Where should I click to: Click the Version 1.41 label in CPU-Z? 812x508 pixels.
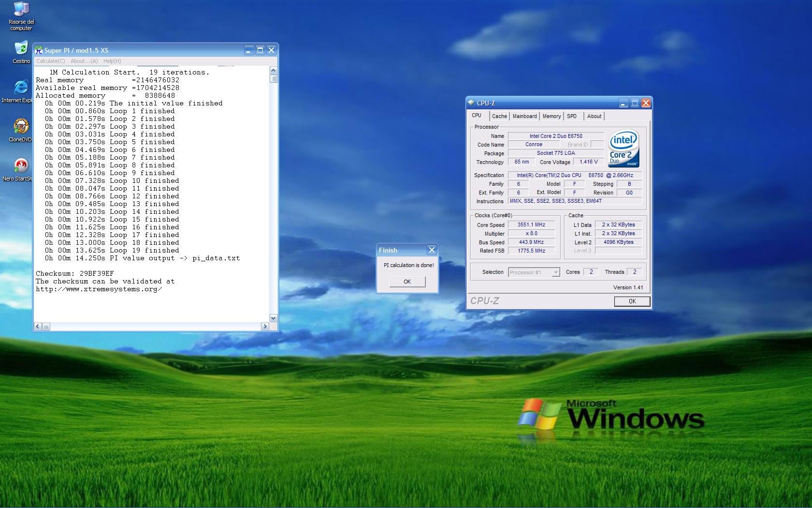pyautogui.click(x=628, y=287)
